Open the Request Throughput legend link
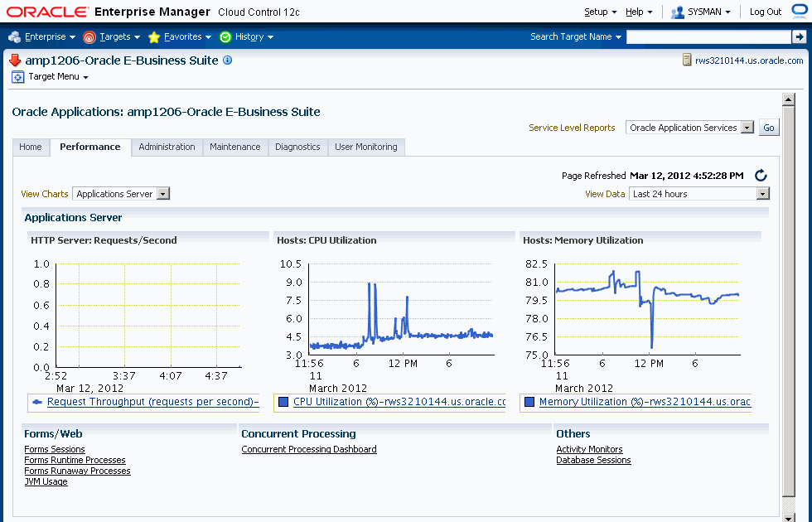812x522 pixels. coord(152,402)
